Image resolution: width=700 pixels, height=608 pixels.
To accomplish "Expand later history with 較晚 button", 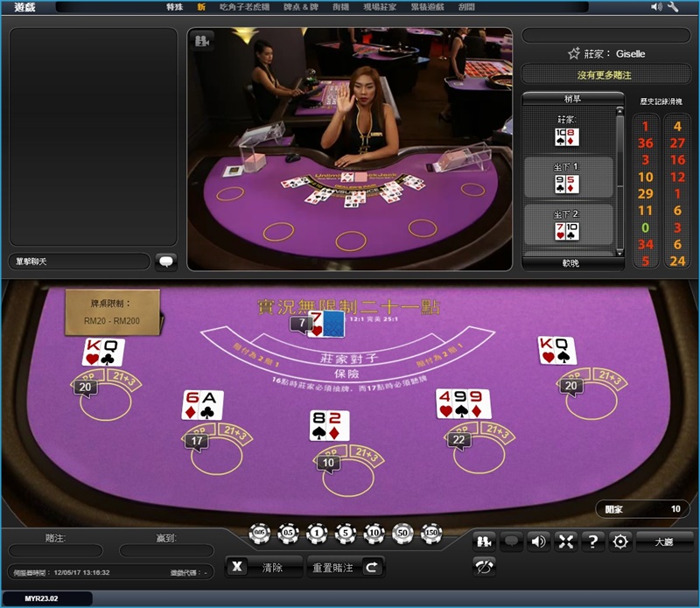I will [572, 262].
